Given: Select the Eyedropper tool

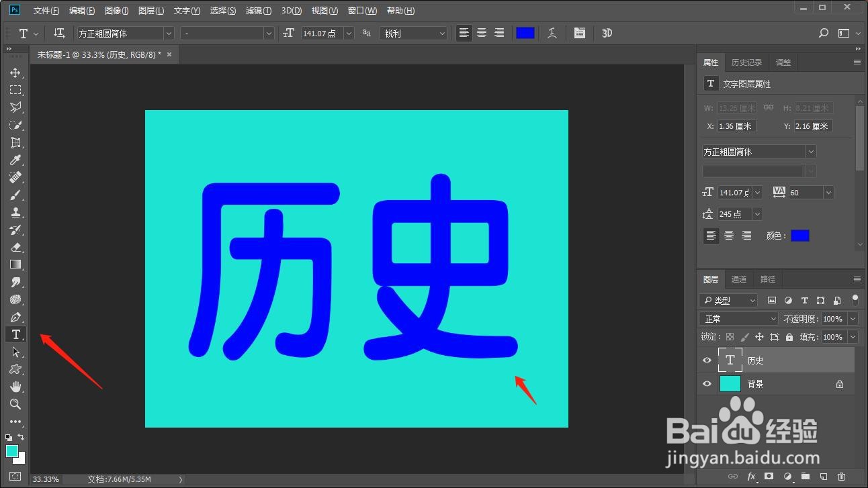Looking at the screenshot, I should coord(15,160).
